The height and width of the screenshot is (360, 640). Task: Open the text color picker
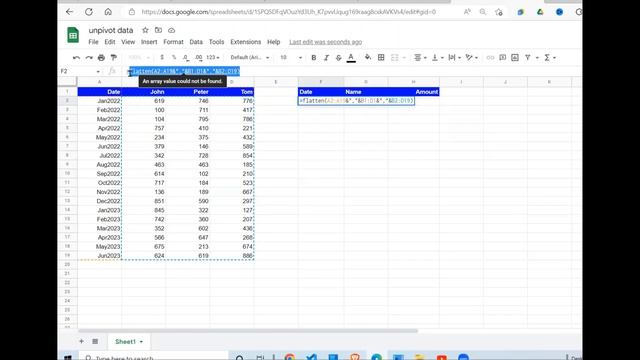[351, 58]
